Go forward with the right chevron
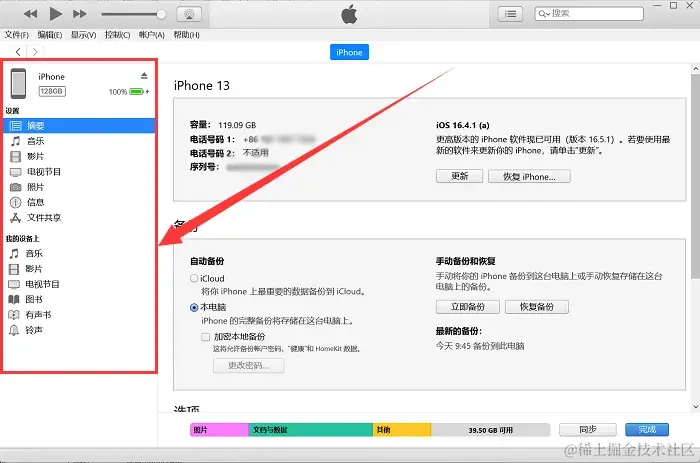 35,52
